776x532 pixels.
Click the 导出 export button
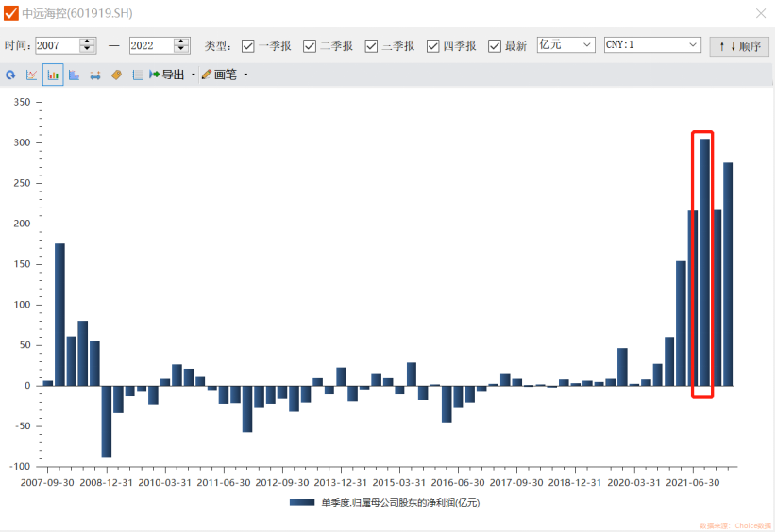[167, 75]
